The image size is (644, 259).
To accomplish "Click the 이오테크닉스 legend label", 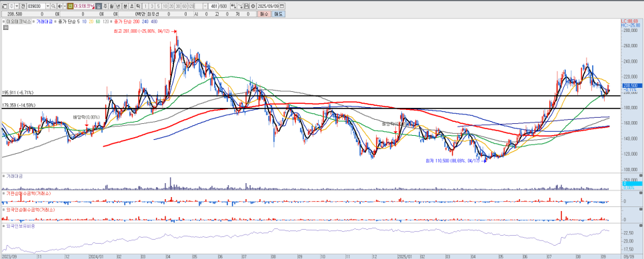I will (x=19, y=21).
